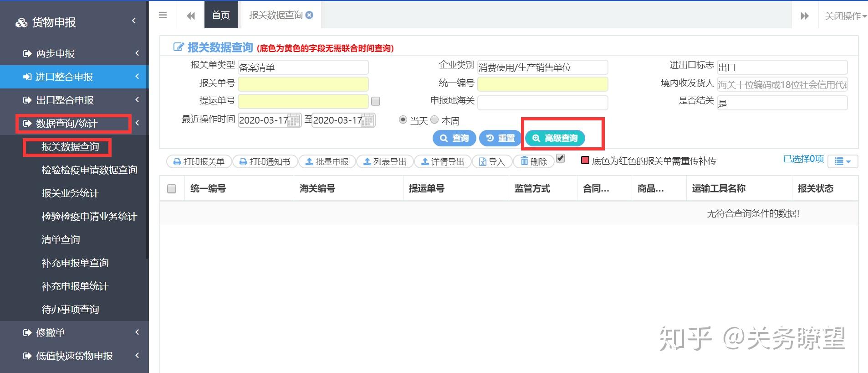This screenshot has width=868, height=373.
Task: Open the 企业类别 combo box
Action: (x=543, y=67)
